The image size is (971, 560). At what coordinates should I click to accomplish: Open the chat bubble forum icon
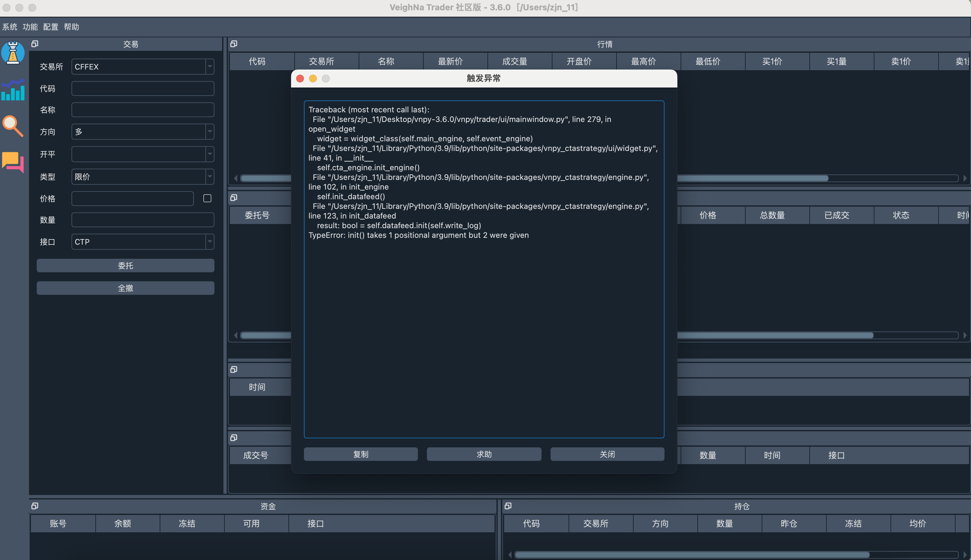13,162
